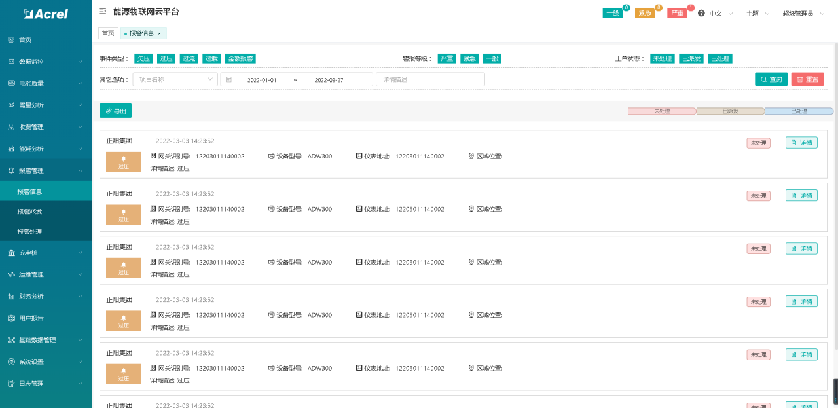Click the pink status legend bar
Screen dimensions: 838x409
[x=662, y=111]
